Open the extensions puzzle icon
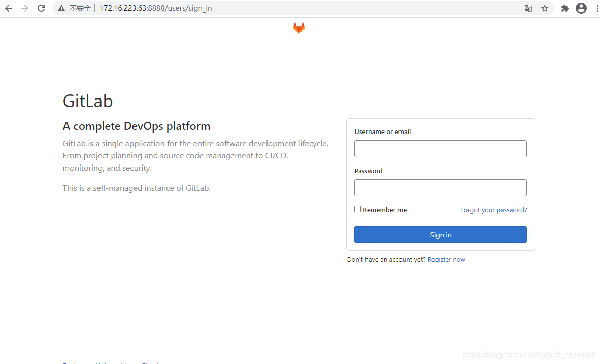The height and width of the screenshot is (364, 600). coord(565,8)
